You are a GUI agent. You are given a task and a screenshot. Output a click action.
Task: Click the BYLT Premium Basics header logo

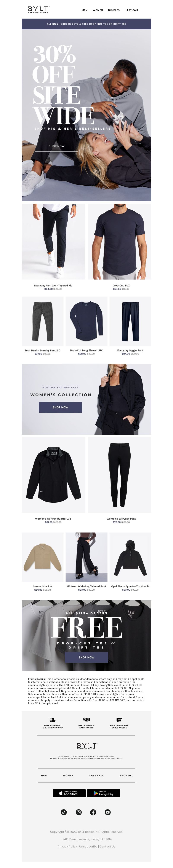(x=38, y=10)
